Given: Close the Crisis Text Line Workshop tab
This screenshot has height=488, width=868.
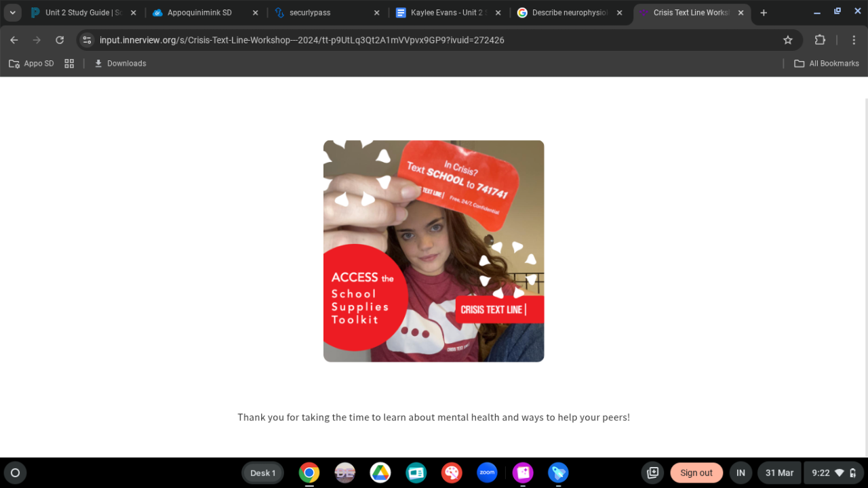Looking at the screenshot, I should [x=741, y=13].
